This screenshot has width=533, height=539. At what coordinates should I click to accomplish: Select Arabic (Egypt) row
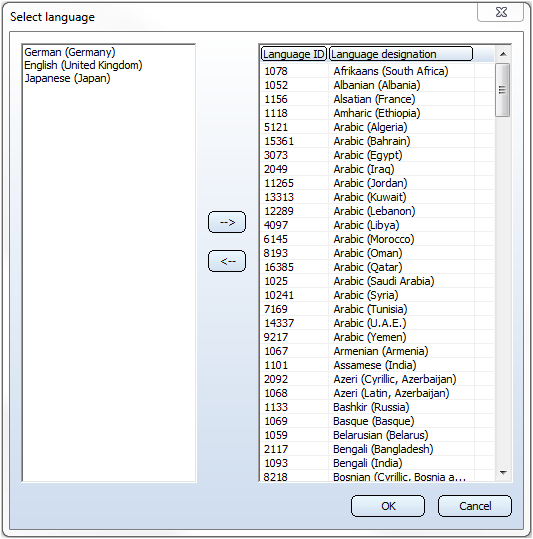(x=377, y=155)
